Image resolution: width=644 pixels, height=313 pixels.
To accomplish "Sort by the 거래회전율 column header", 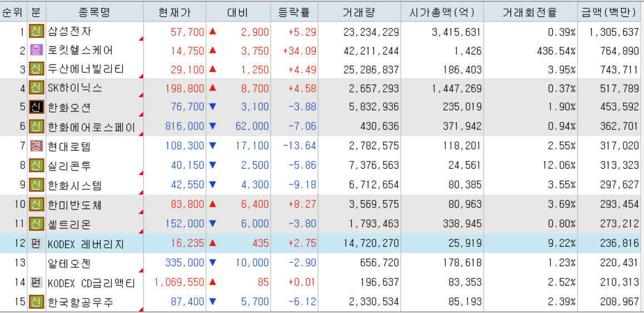I will click(x=530, y=12).
